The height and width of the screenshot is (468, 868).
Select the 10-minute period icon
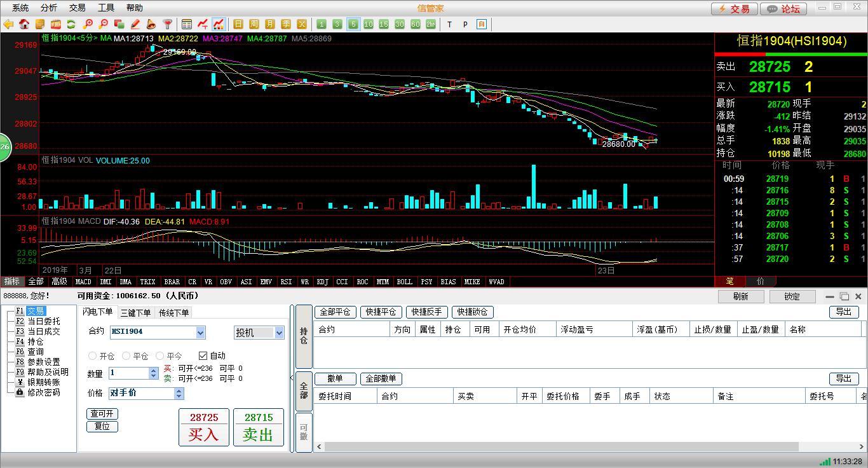369,24
